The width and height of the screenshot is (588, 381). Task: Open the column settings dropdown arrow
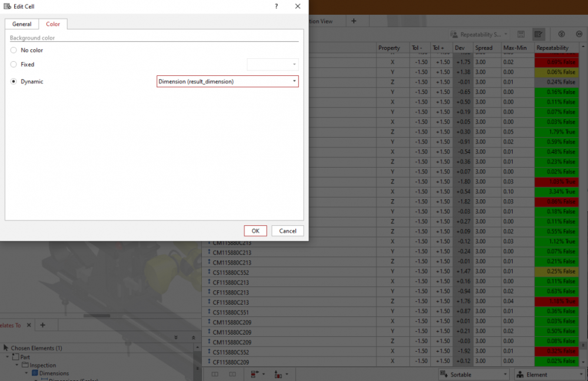pos(287,375)
